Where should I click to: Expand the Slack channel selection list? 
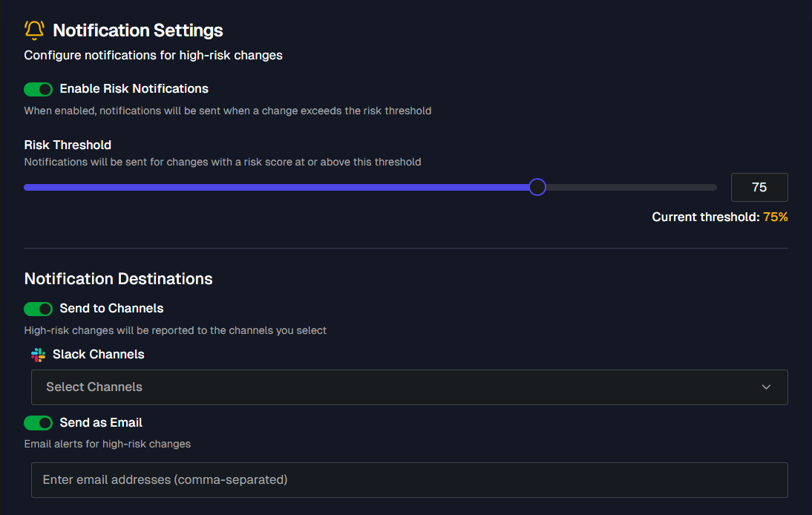(x=408, y=387)
